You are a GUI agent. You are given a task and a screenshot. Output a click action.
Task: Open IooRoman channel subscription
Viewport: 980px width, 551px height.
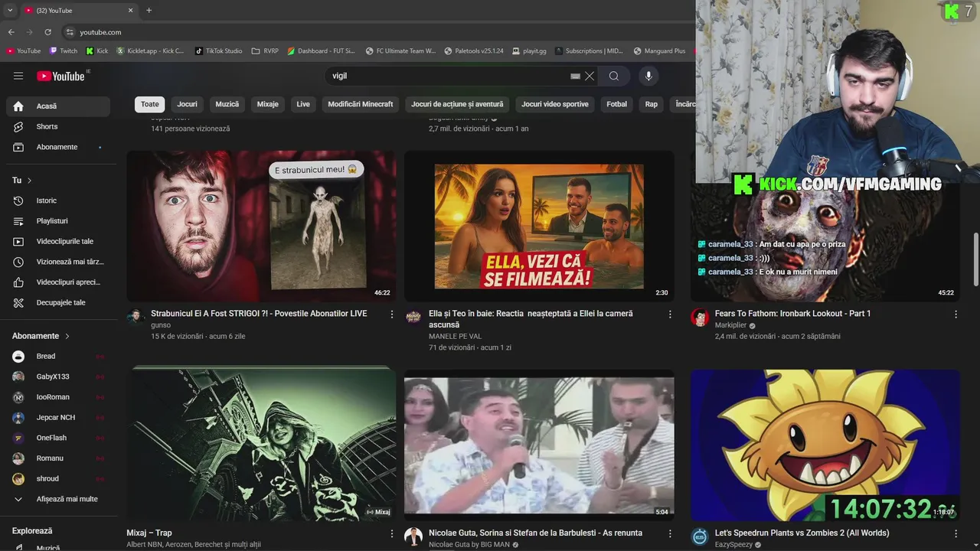click(x=58, y=397)
